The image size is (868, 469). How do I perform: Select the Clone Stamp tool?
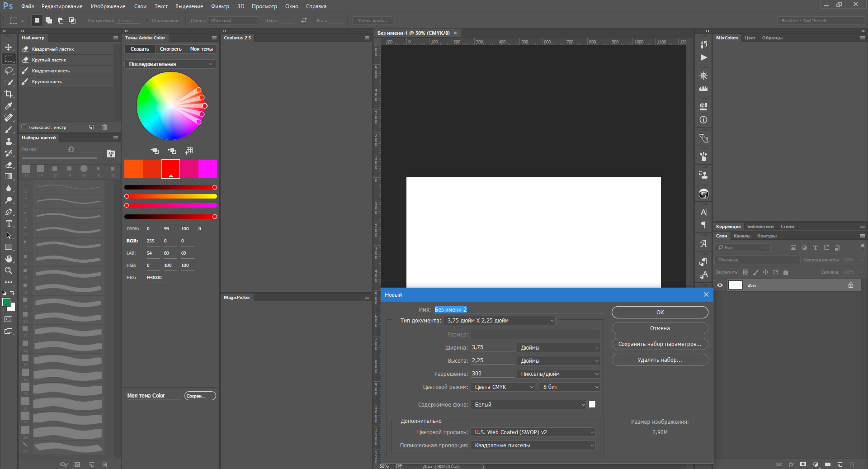click(9, 141)
